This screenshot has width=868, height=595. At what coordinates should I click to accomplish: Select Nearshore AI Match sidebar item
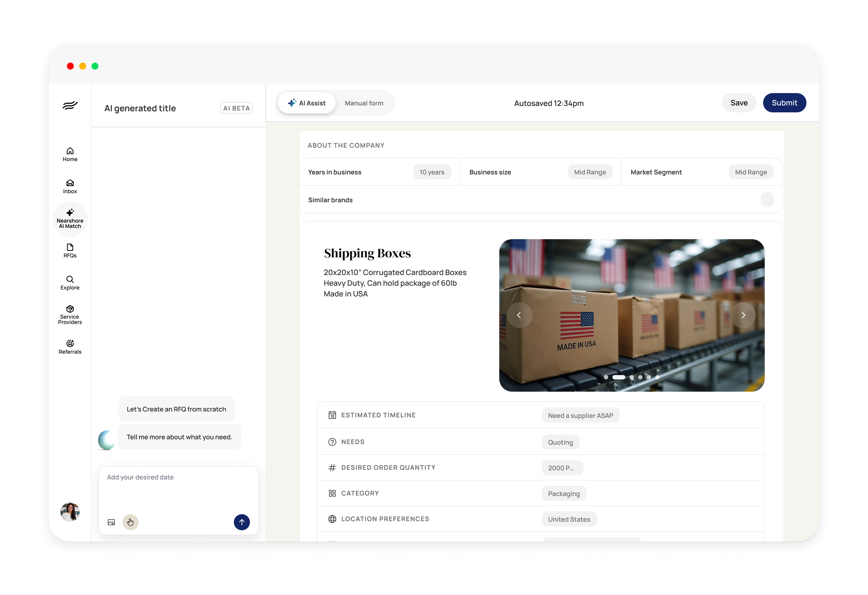[70, 219]
